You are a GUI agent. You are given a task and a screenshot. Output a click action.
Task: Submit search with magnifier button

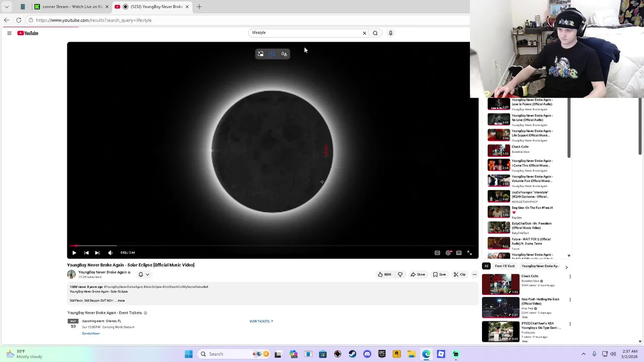(375, 33)
